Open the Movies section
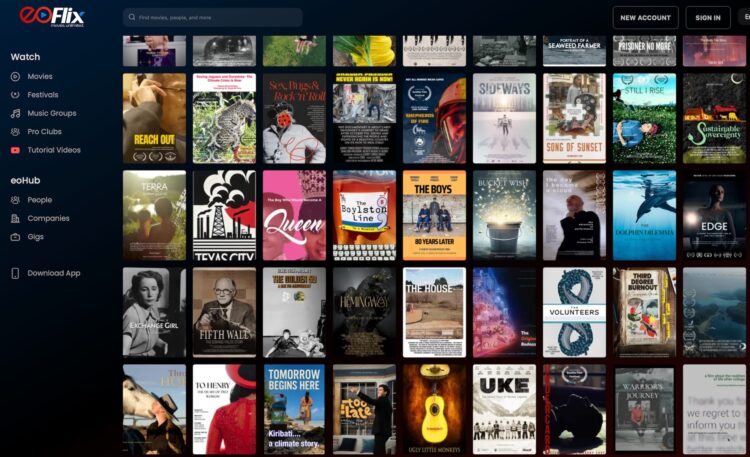The image size is (750, 457). [40, 77]
